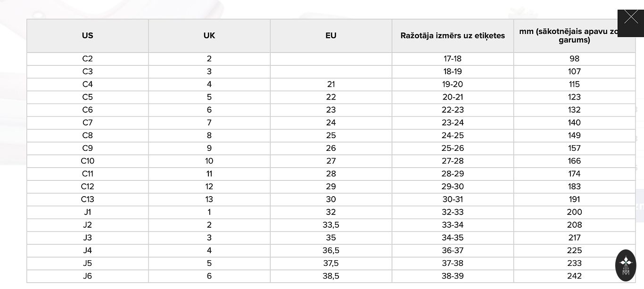Click the 27-28 manufacturer size cell

[x=453, y=161]
